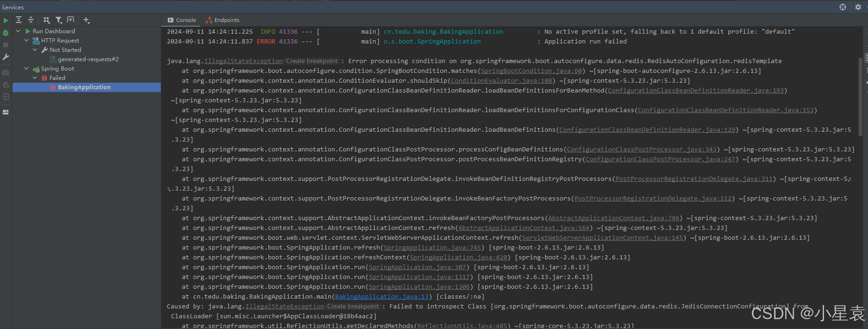
Task: Click Collapse All icon in Services toolbar
Action: pos(31,20)
